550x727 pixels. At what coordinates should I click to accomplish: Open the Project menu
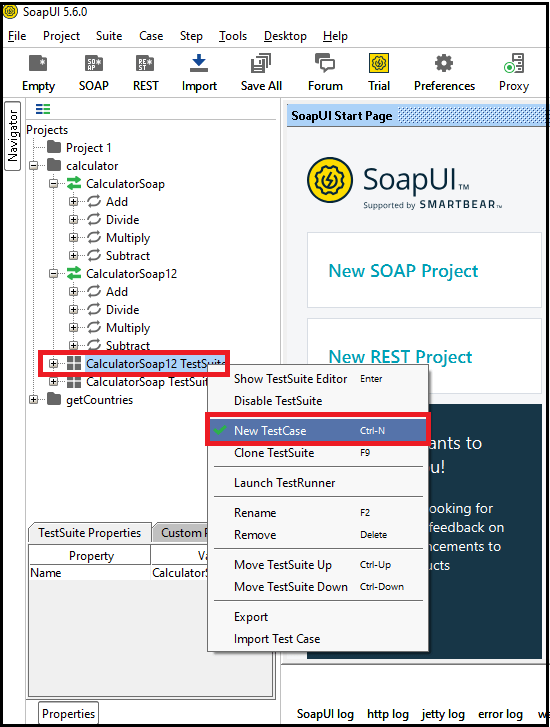[x=61, y=36]
